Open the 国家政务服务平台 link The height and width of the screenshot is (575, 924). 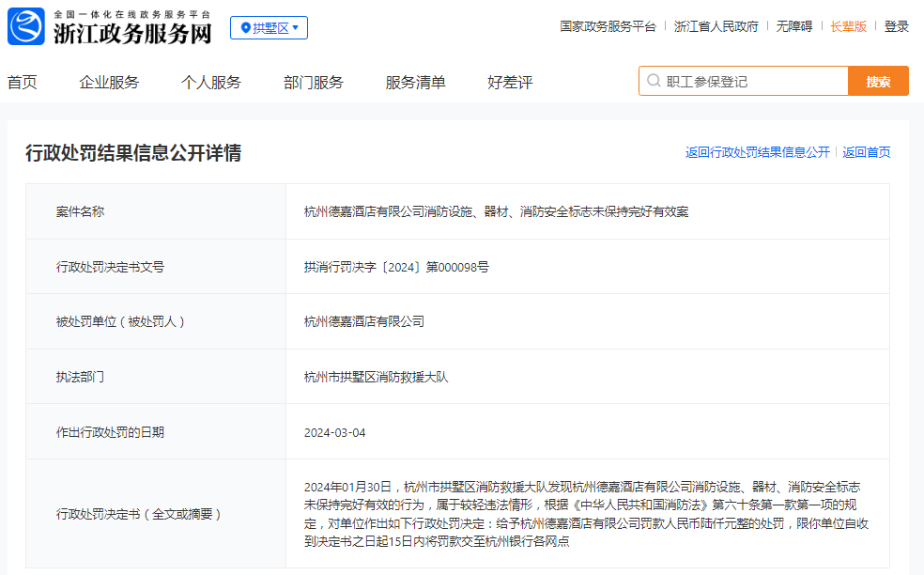(x=608, y=26)
